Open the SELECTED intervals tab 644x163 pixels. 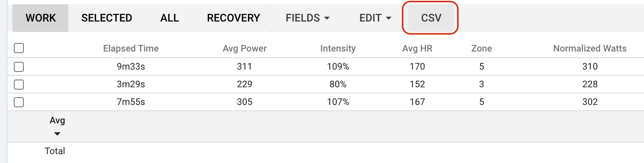click(x=107, y=18)
